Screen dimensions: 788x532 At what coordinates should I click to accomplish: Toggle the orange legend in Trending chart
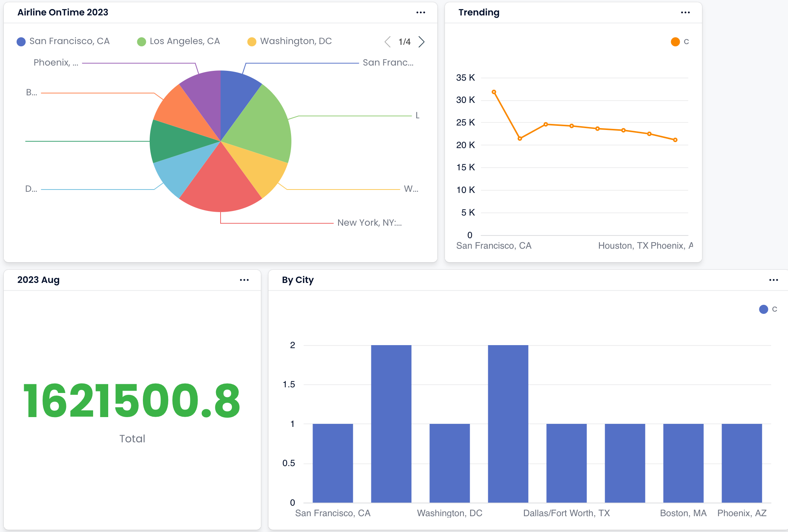680,41
